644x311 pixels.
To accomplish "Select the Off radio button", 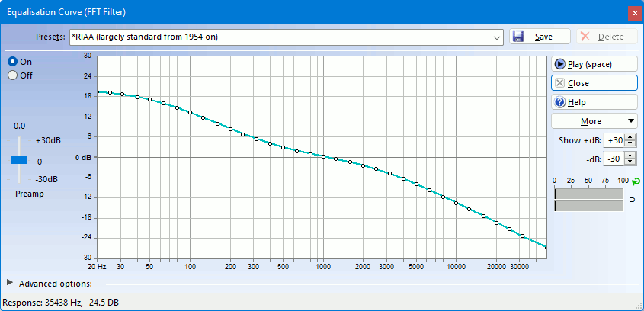I will coord(13,75).
